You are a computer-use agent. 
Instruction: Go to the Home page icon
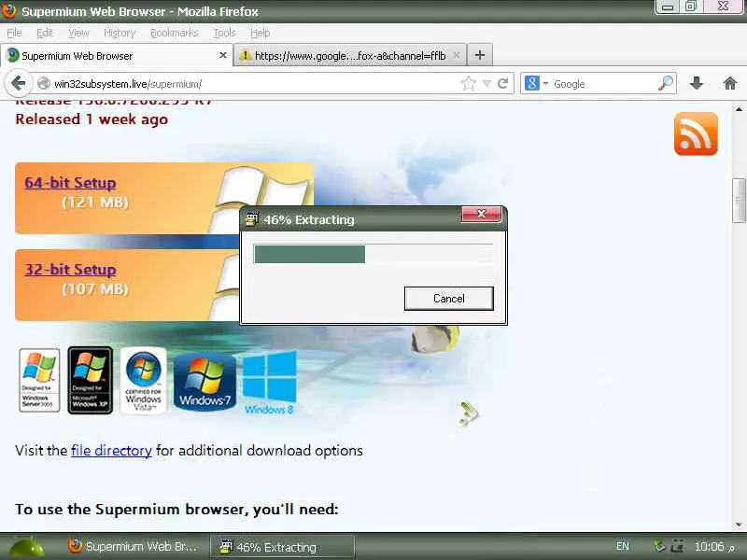point(730,84)
